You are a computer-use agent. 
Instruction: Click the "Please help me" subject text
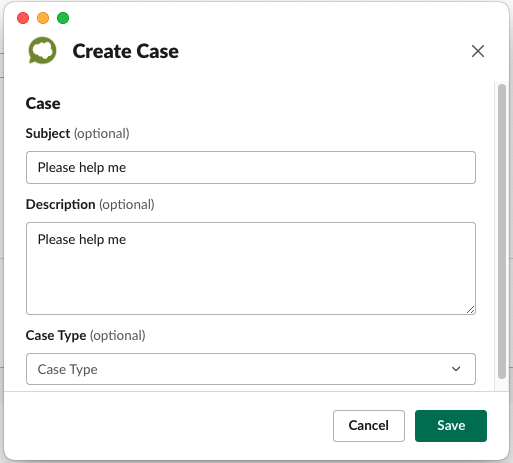click(x=82, y=167)
